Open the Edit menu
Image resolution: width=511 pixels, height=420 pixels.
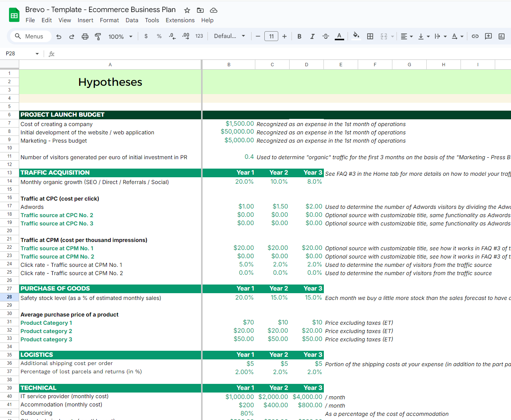[47, 20]
